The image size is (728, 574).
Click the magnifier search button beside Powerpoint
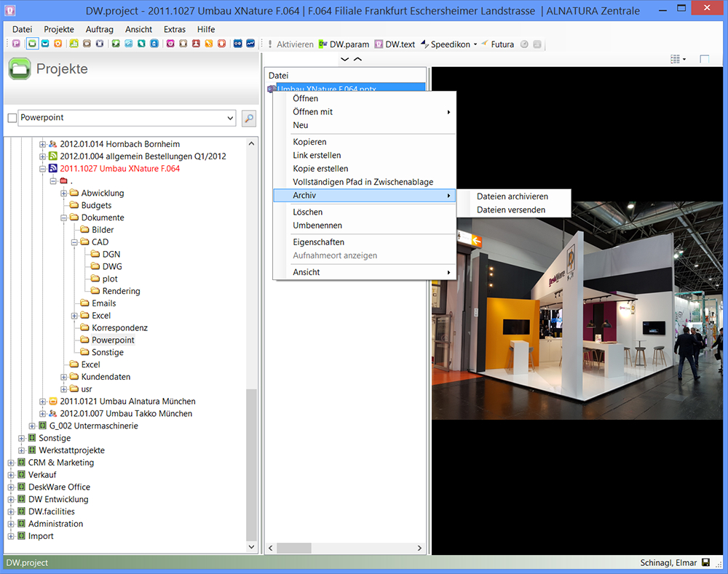click(x=248, y=118)
